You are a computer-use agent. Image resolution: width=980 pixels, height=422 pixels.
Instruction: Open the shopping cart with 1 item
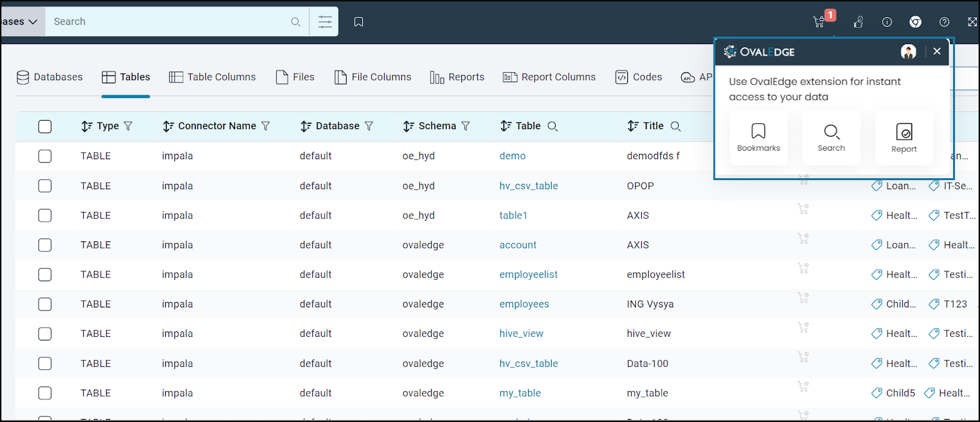tap(819, 22)
